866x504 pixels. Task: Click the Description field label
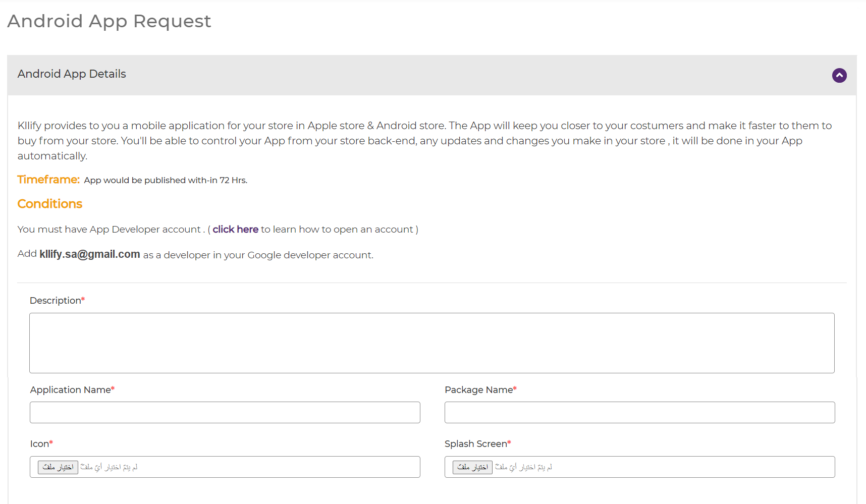point(56,301)
